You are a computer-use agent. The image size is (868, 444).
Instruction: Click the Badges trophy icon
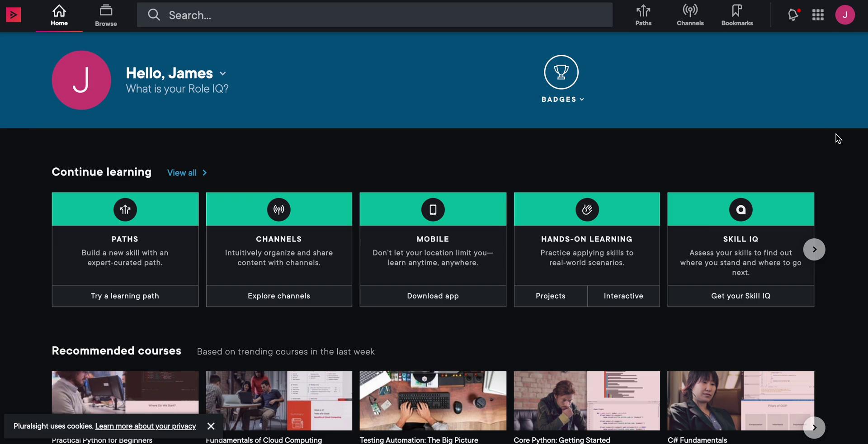pyautogui.click(x=561, y=72)
